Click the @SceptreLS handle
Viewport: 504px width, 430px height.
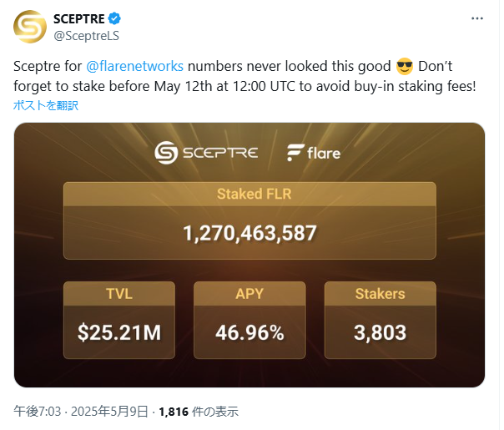[x=86, y=36]
